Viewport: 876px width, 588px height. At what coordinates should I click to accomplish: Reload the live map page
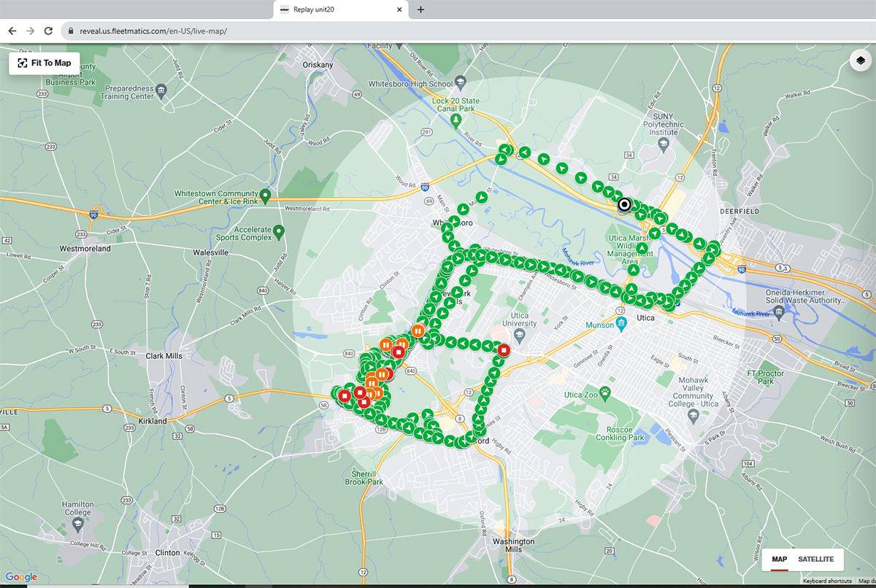[48, 31]
